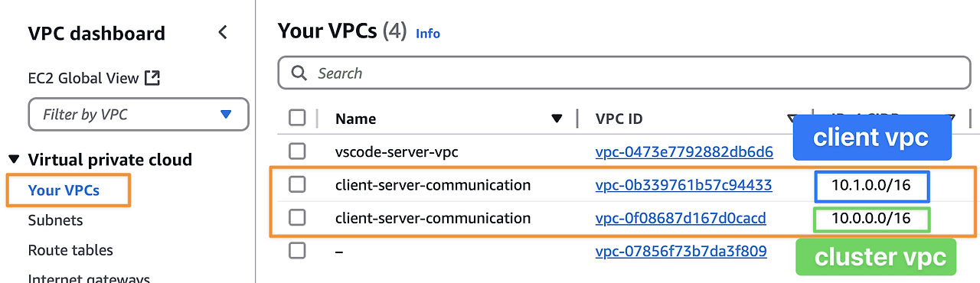Select the 10.1.0.0/16 client VPC checkbox
Screen dimensions: 980x283
297,184
